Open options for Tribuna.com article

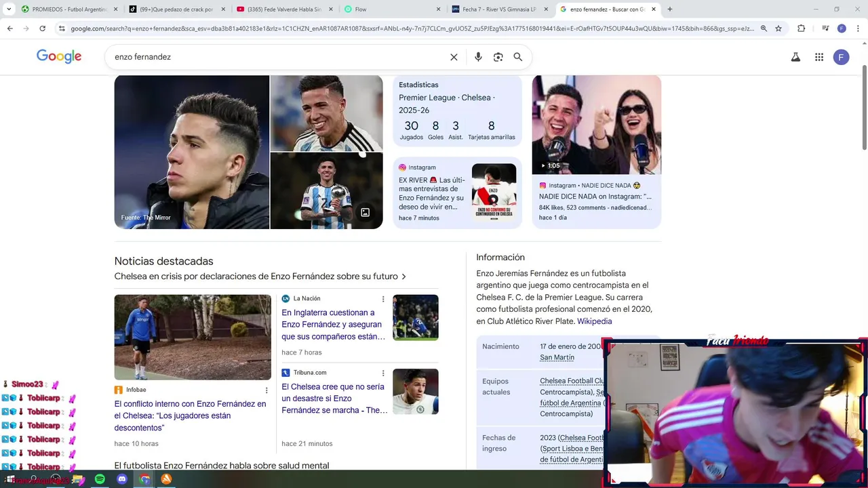click(x=383, y=373)
